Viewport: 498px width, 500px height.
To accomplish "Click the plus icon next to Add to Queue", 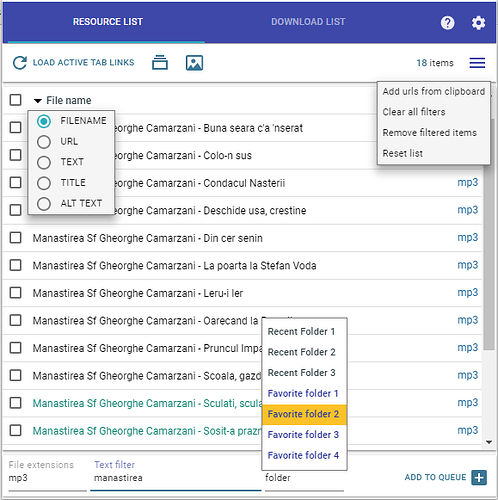I will pyautogui.click(x=479, y=478).
